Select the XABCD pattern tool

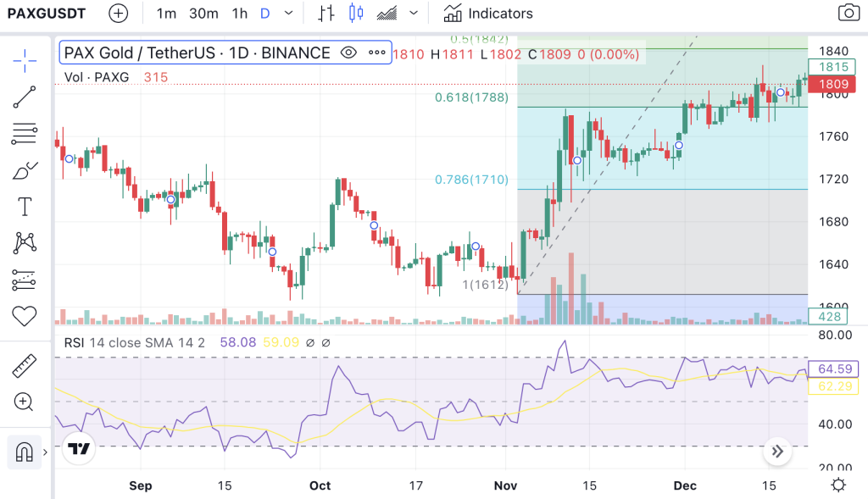coord(25,243)
